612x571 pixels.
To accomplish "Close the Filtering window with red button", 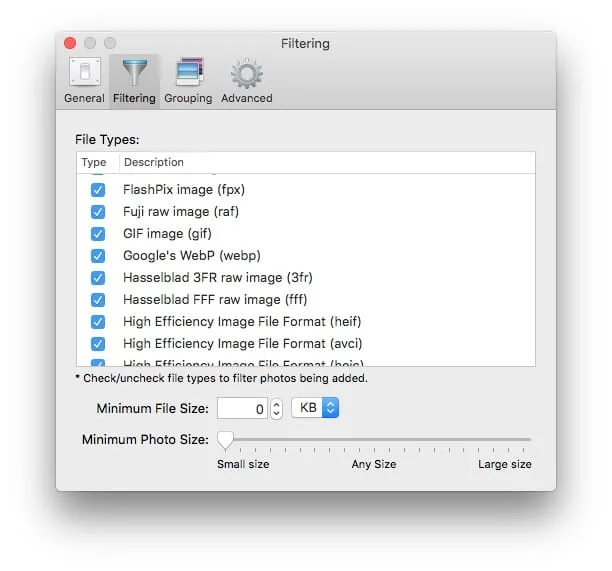I will [70, 43].
